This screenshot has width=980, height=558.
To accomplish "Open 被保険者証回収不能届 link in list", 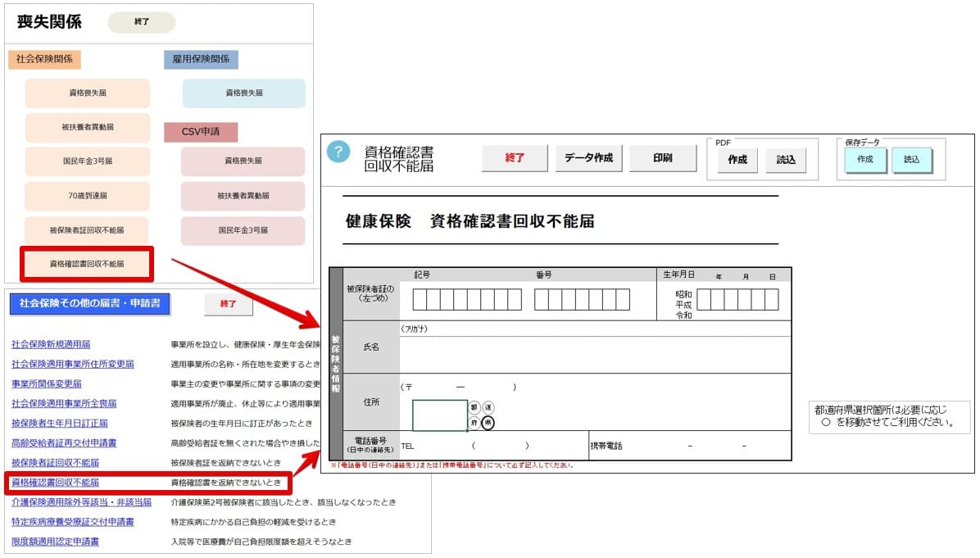I will point(55,463).
